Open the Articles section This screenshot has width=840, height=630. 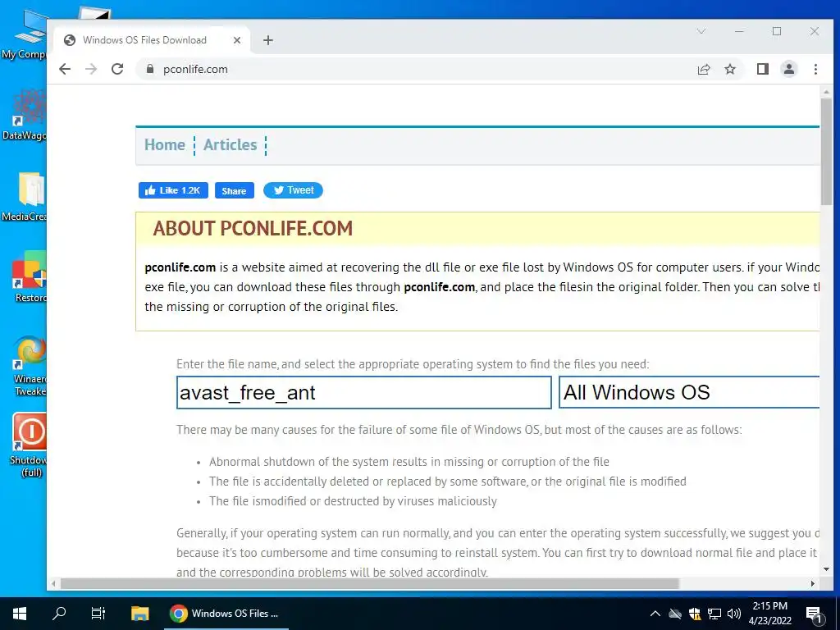[x=230, y=144]
